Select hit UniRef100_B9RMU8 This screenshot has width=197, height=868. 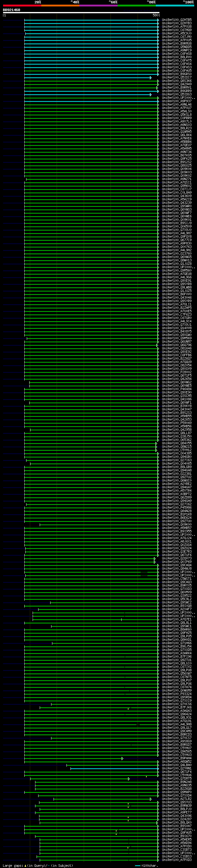click(x=177, y=44)
